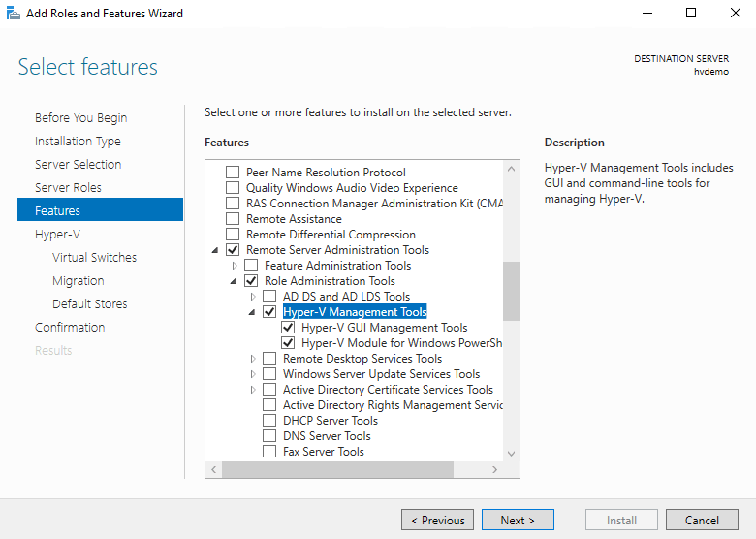This screenshot has width=756, height=539.
Task: Check the DNS Server Tools checkbox
Action: [269, 436]
